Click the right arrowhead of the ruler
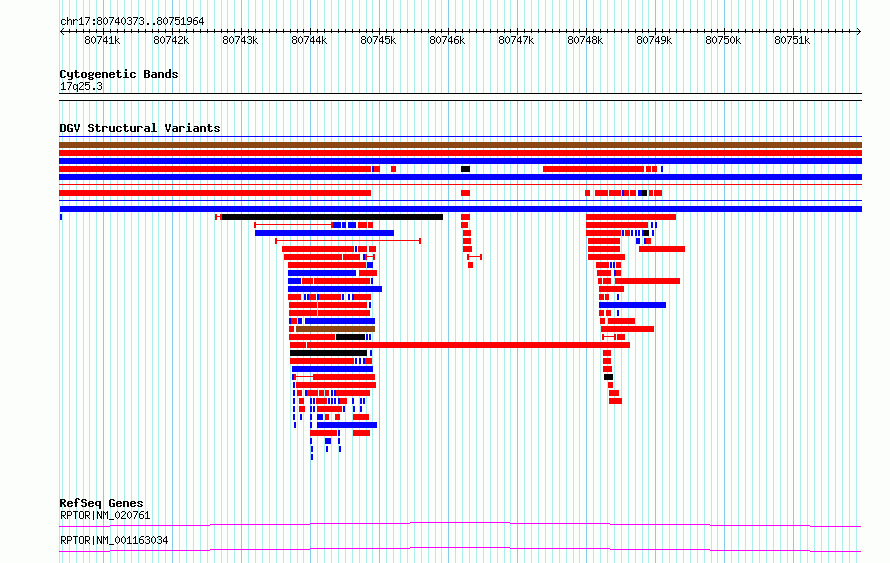 [859, 32]
